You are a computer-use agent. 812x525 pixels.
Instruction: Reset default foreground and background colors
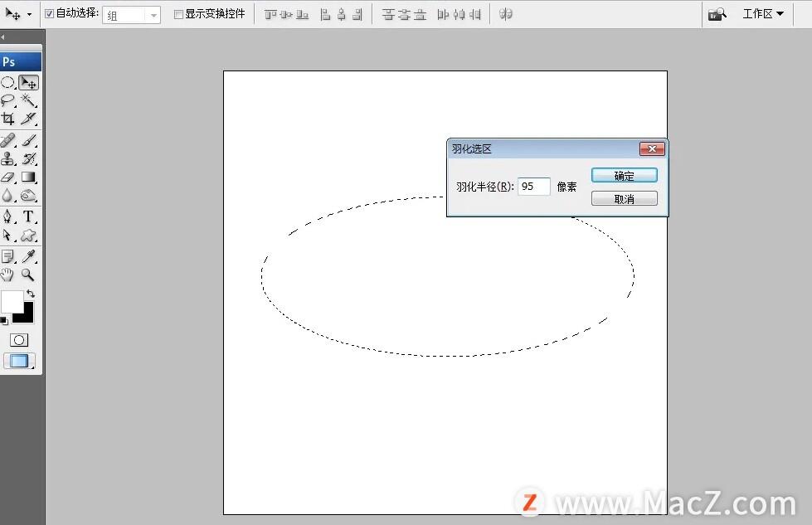(x=3, y=320)
